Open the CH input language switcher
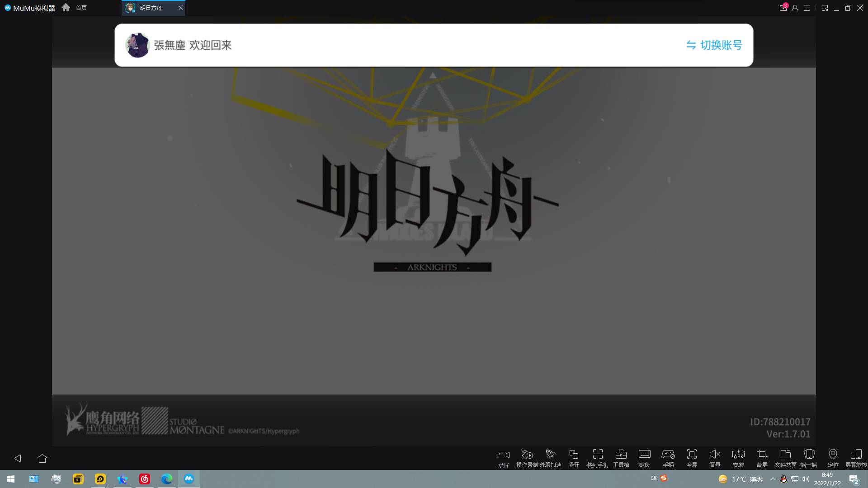The image size is (868, 488). tap(653, 478)
